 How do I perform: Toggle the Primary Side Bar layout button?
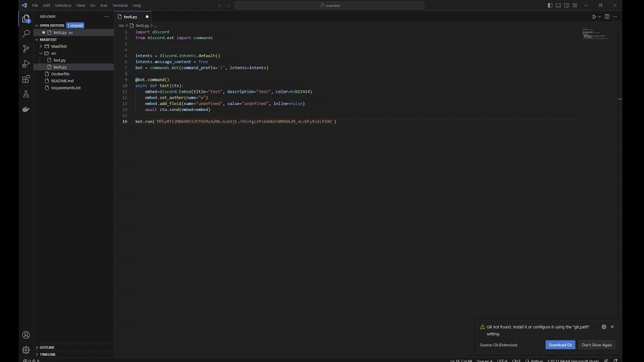point(550,6)
